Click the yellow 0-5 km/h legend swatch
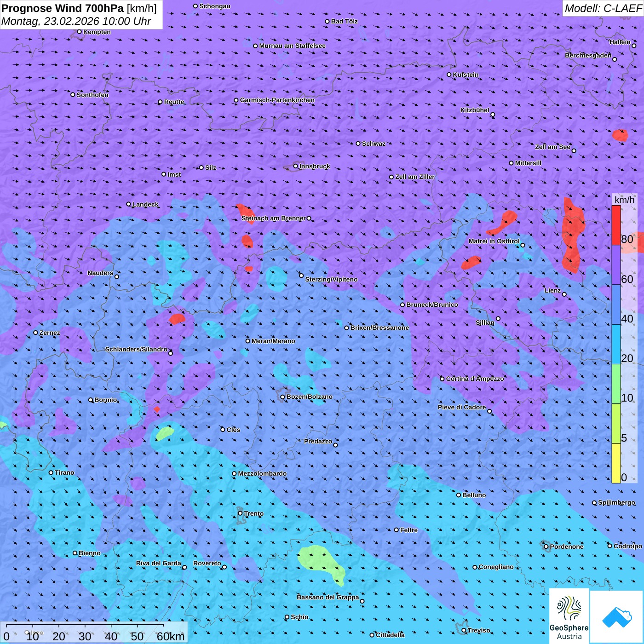 tap(616, 463)
